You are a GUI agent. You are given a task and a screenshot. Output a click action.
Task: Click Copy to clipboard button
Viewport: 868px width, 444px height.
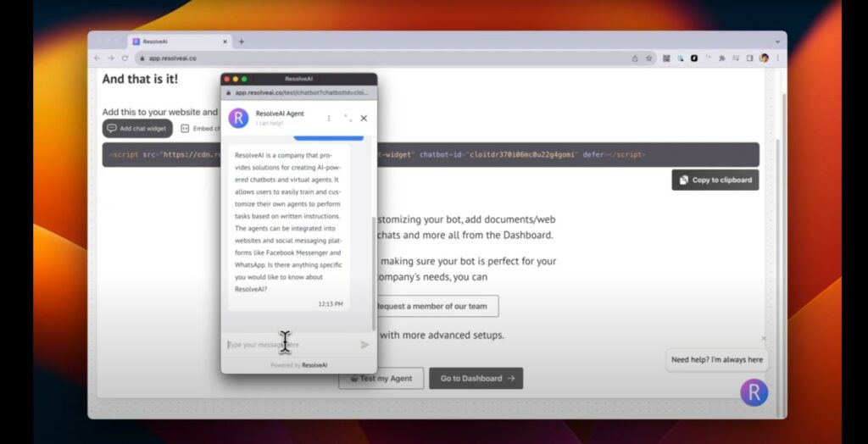[x=715, y=180]
